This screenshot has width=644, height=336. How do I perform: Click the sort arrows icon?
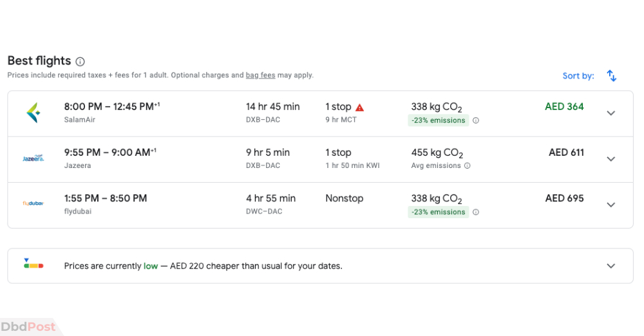coord(612,75)
